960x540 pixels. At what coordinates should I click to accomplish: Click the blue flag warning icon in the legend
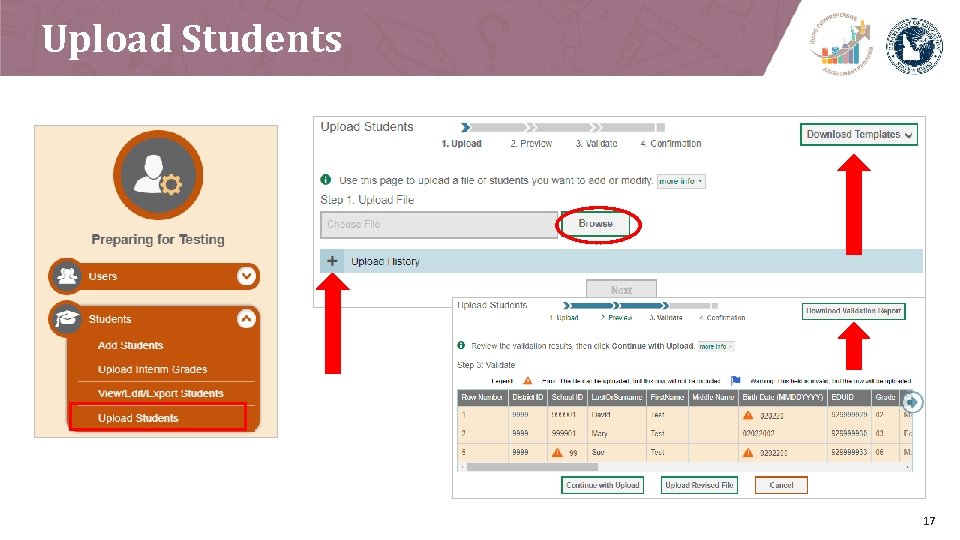pyautogui.click(x=735, y=381)
